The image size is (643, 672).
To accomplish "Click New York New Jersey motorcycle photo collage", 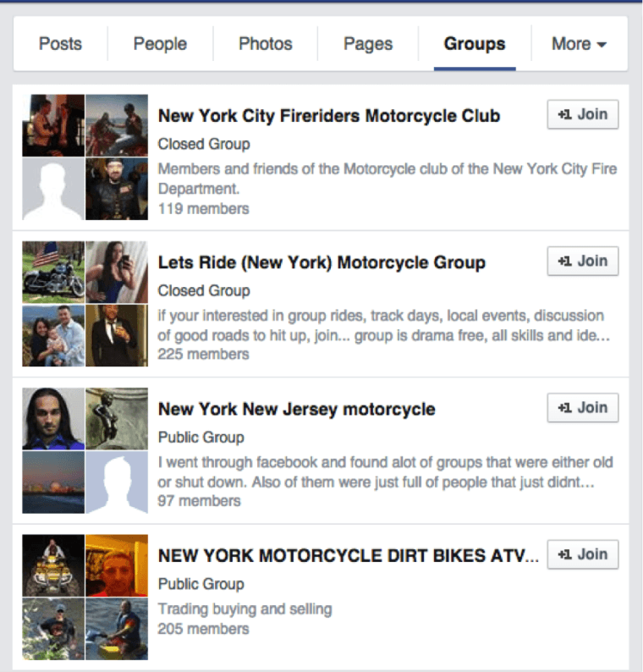I will coord(85,450).
